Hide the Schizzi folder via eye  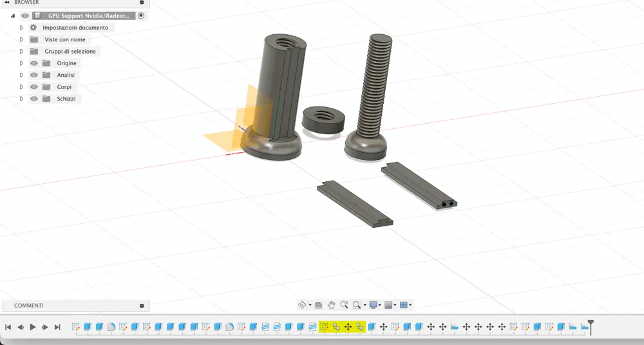[x=34, y=99]
